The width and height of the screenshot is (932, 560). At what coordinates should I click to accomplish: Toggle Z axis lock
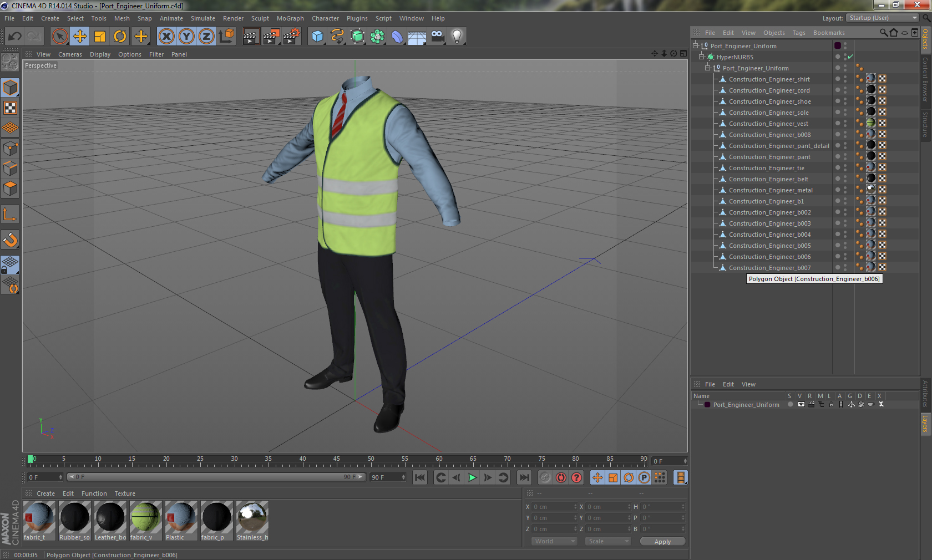206,37
